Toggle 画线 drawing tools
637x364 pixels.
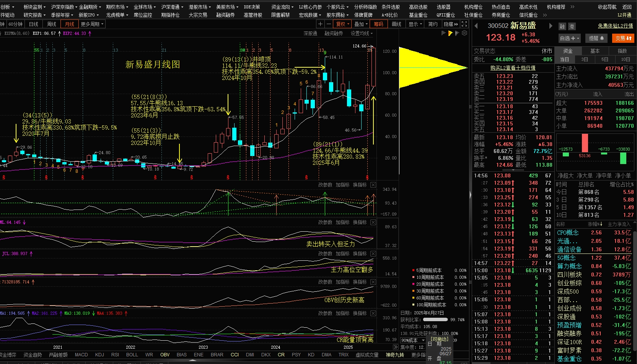[396, 24]
